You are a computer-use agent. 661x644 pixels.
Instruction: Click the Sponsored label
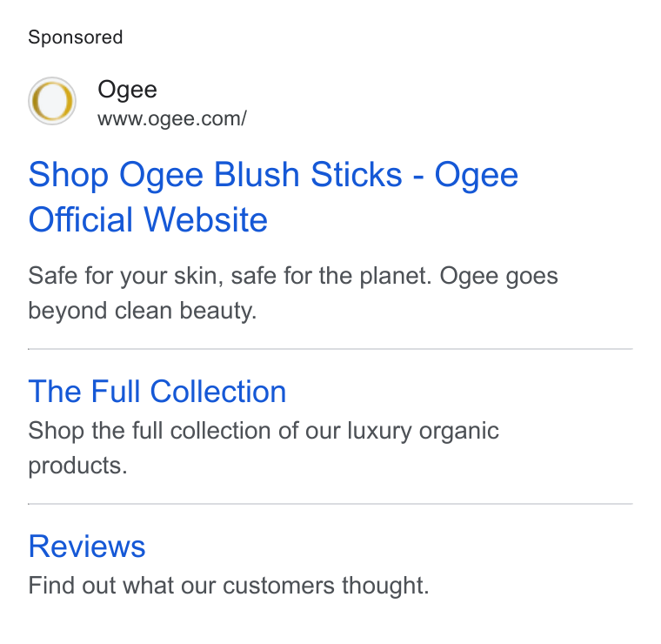click(x=76, y=37)
